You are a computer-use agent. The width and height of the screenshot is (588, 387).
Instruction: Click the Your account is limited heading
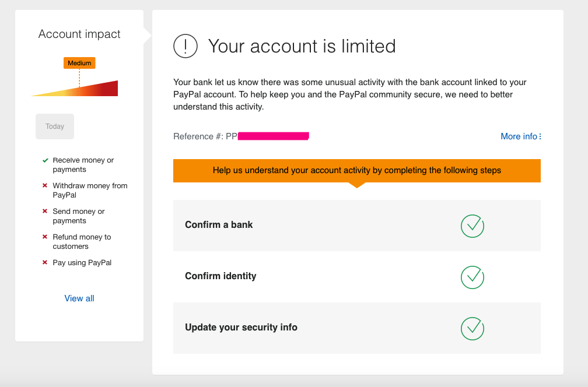pos(302,46)
